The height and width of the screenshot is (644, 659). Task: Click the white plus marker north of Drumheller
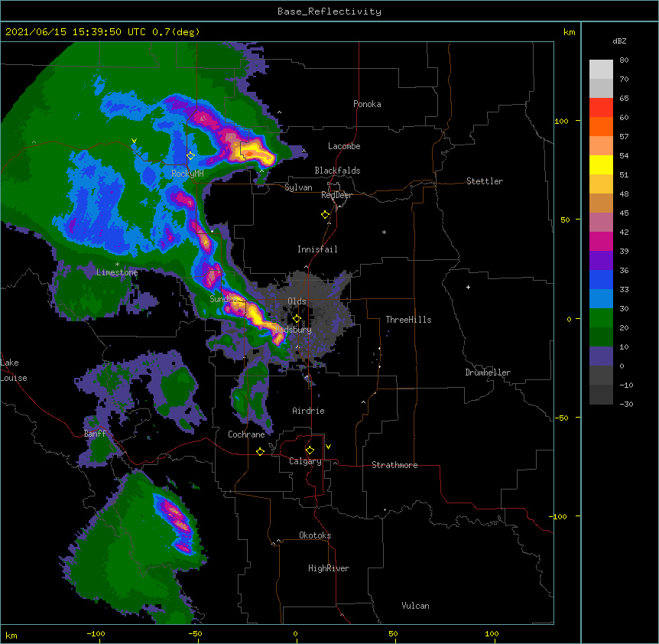[x=468, y=287]
